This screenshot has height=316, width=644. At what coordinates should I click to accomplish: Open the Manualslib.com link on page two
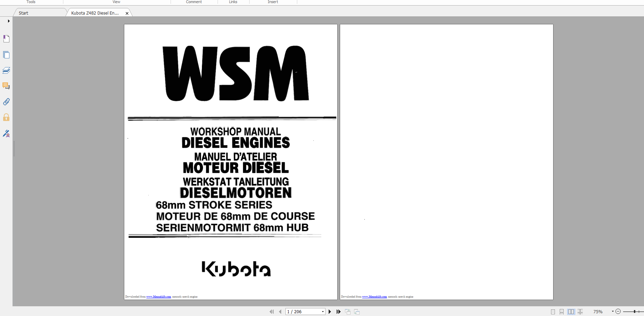[375, 297]
